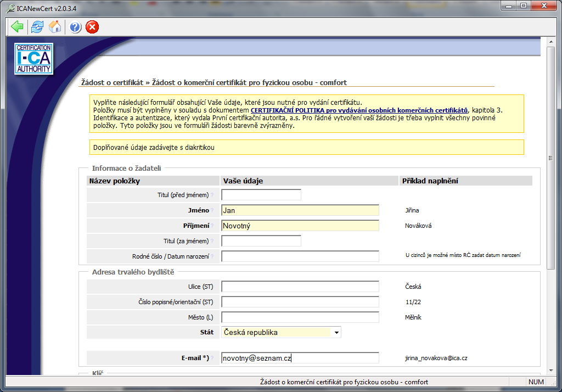
Task: Click the ICANewCert title bar icon
Action: 11,8
